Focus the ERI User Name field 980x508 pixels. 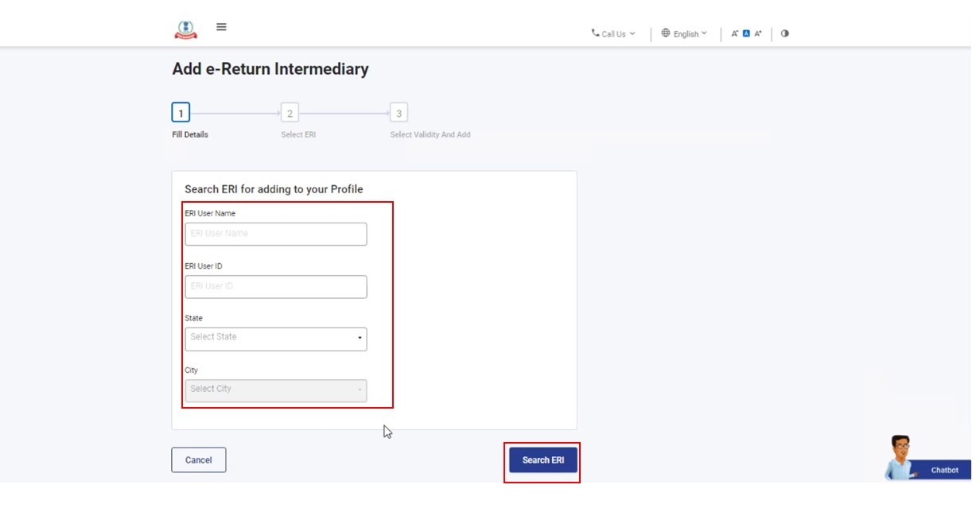(276, 234)
